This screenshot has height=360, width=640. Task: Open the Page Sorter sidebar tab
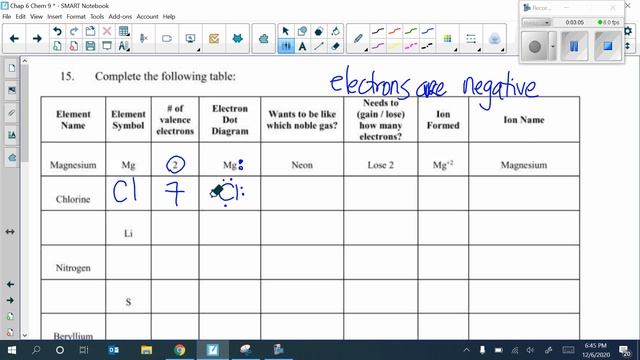[x=11, y=68]
